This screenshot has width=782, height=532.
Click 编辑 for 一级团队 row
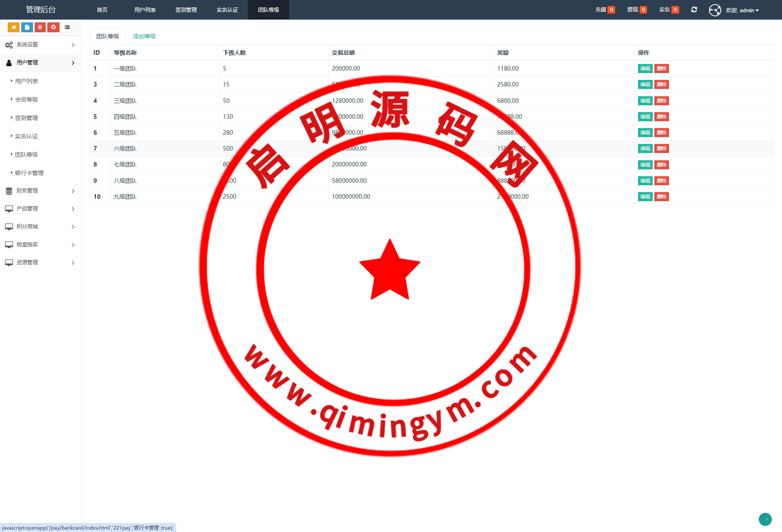point(645,69)
